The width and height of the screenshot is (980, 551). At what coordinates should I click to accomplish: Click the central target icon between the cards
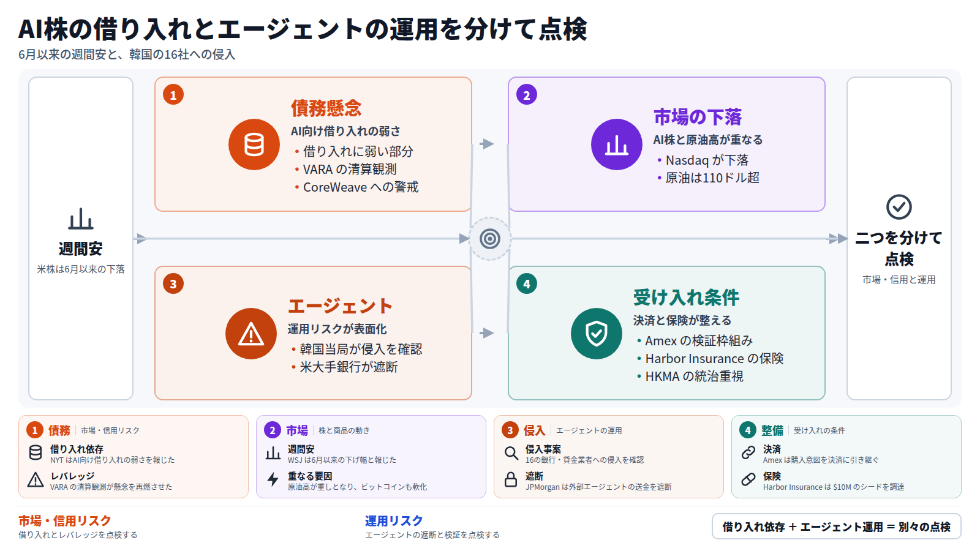click(490, 239)
